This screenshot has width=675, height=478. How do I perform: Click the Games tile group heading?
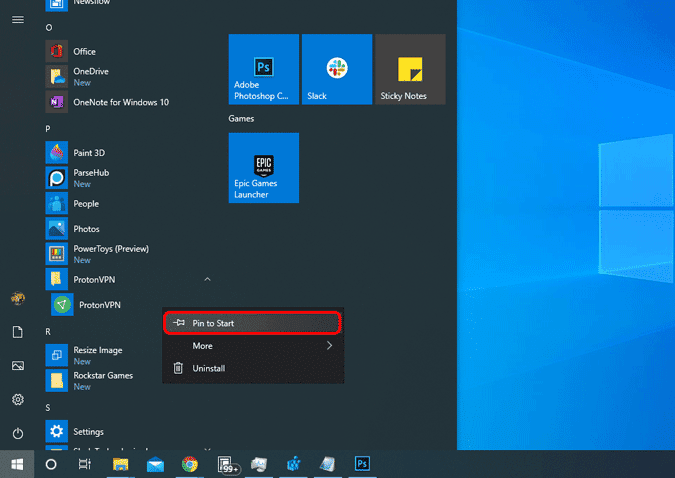click(x=241, y=118)
